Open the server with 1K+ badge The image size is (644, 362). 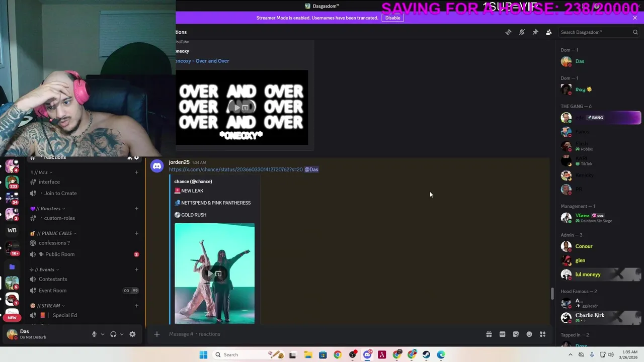[x=12, y=247]
